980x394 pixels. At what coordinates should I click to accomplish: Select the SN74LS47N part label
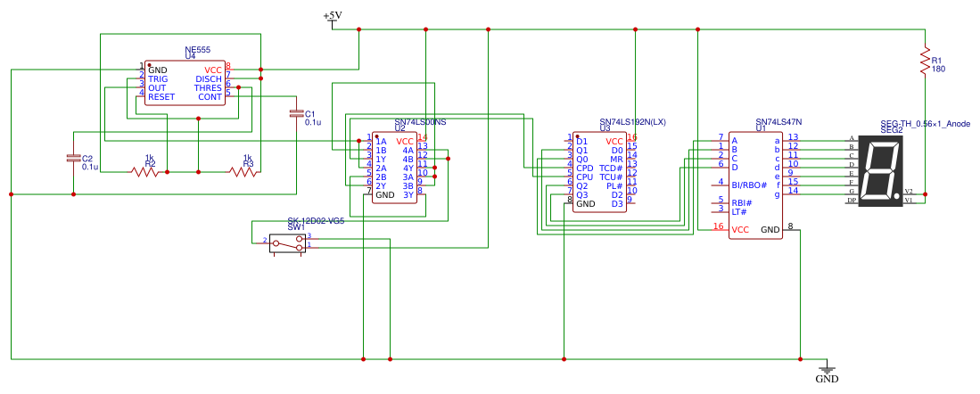778,121
